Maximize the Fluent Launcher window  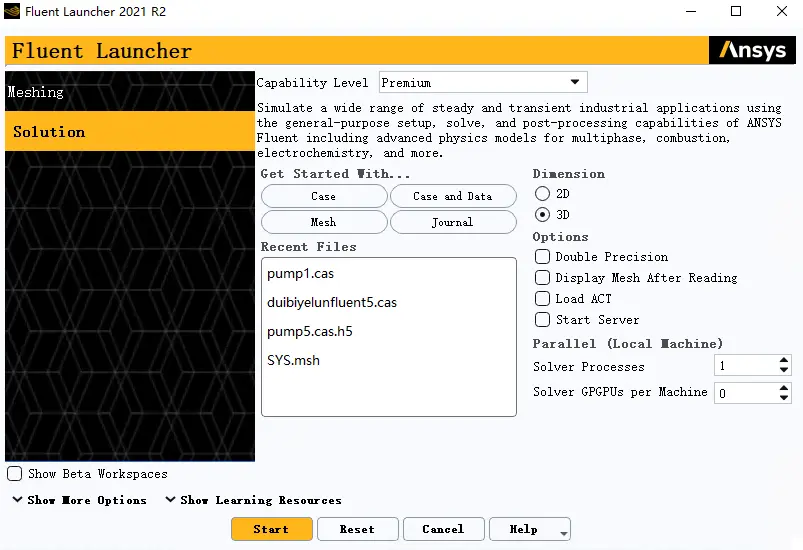pos(736,11)
